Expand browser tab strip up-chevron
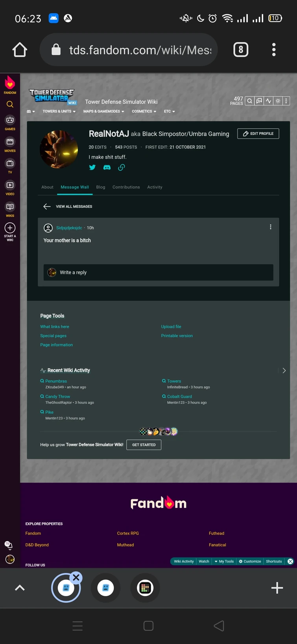297x644 pixels. (x=20, y=588)
